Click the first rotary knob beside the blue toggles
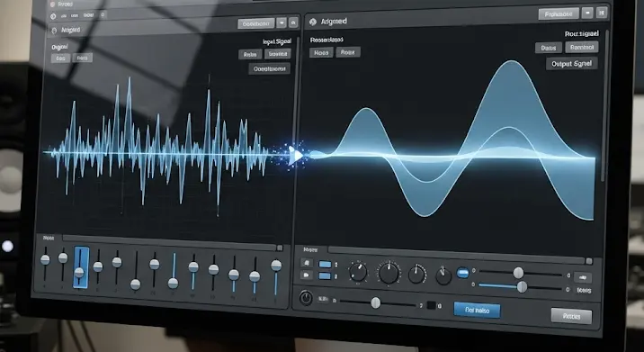Viewport: 644px width, 352px height. click(x=358, y=272)
